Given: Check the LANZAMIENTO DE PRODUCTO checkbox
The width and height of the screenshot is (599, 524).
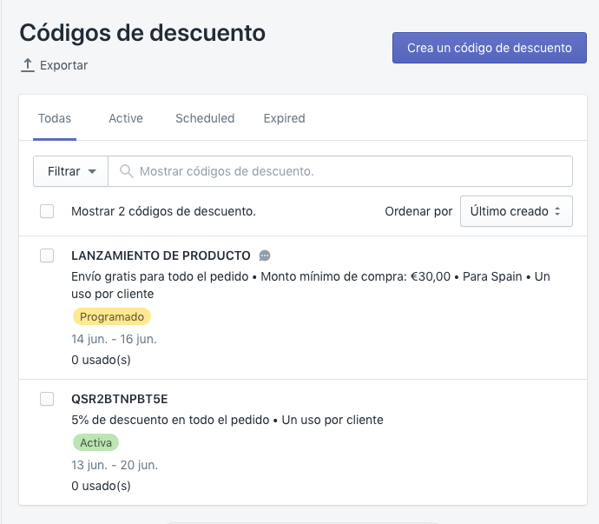Looking at the screenshot, I should click(x=47, y=256).
